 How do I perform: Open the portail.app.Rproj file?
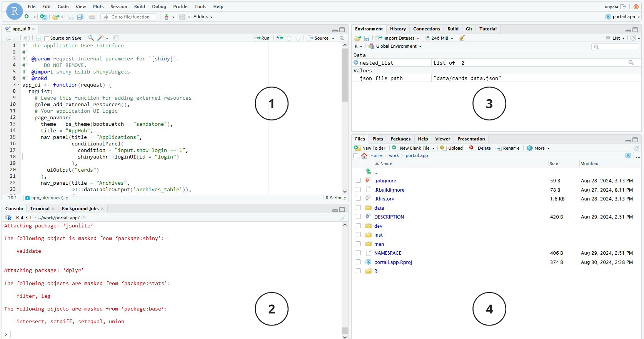[x=393, y=262]
